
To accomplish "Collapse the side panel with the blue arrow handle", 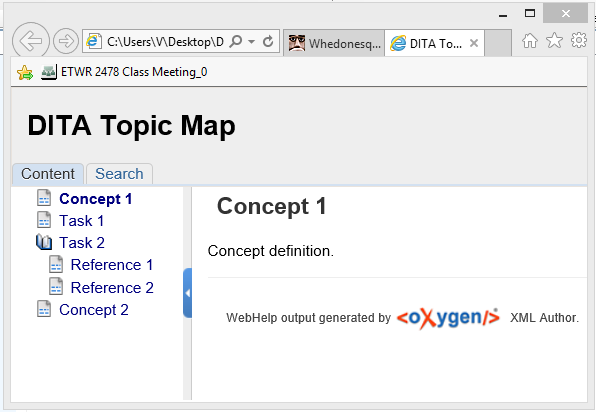I will (x=187, y=293).
